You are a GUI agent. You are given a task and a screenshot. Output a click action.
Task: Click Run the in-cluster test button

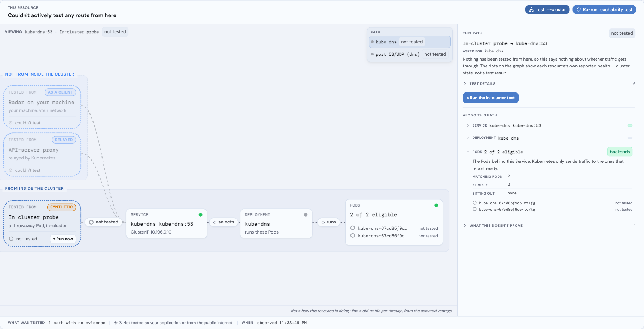pyautogui.click(x=490, y=98)
